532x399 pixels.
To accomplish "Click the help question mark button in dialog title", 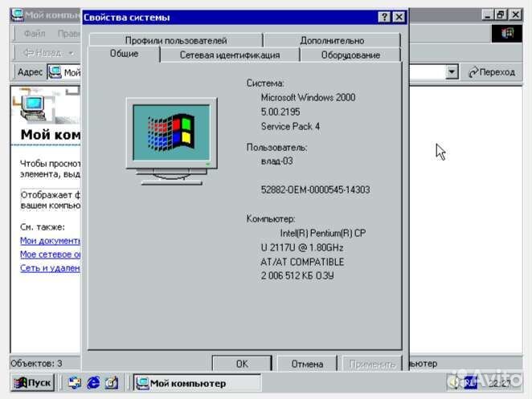I will [x=384, y=17].
